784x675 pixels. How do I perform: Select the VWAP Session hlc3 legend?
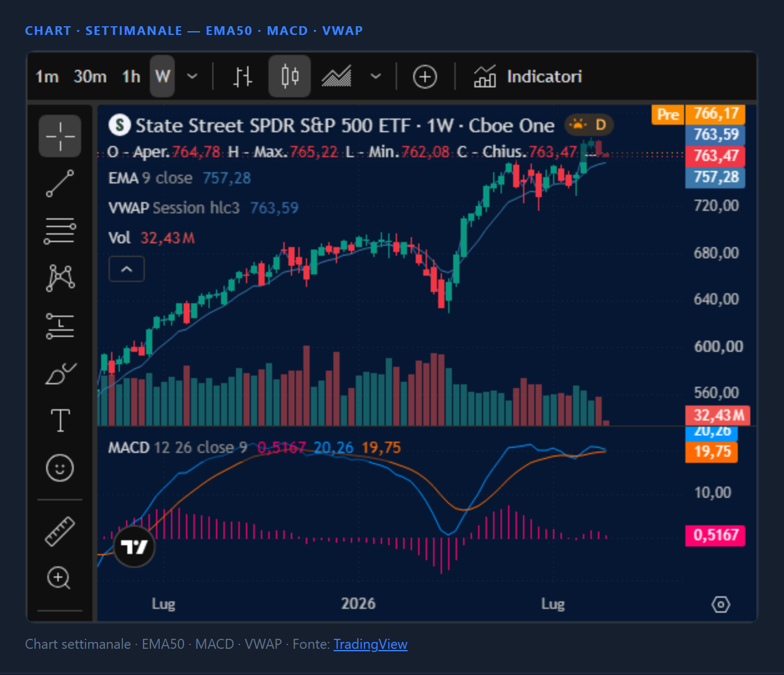tap(174, 208)
